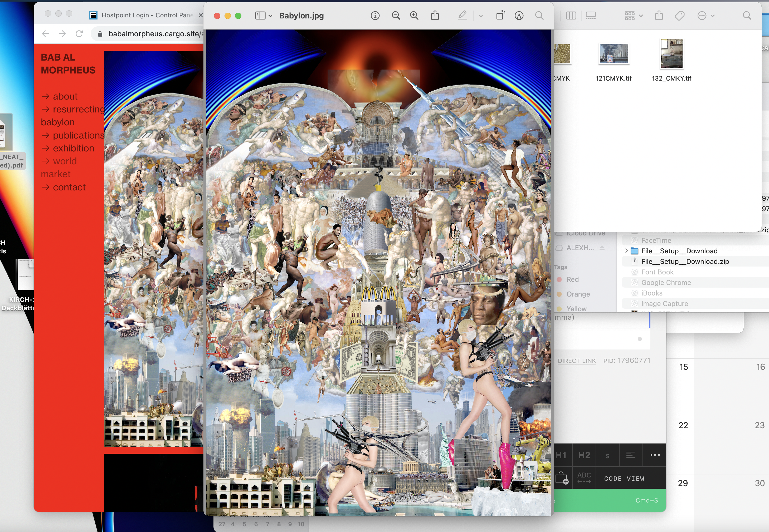Open the publications link

73,135
